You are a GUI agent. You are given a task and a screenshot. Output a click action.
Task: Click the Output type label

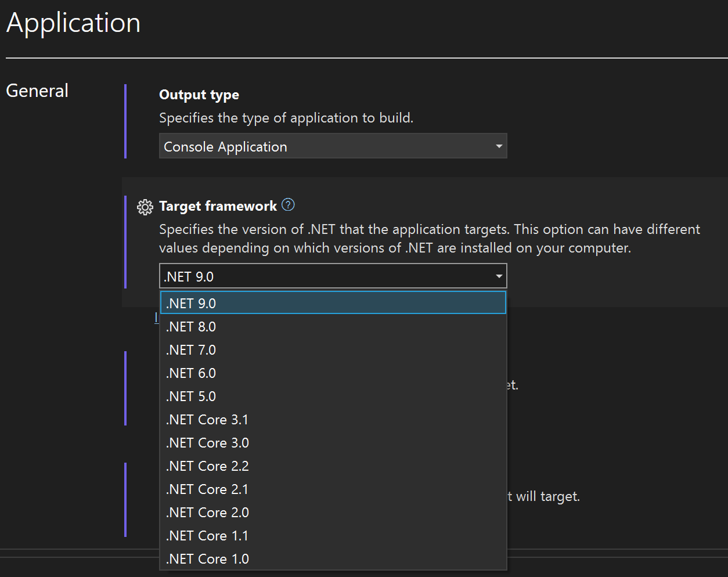pos(199,95)
